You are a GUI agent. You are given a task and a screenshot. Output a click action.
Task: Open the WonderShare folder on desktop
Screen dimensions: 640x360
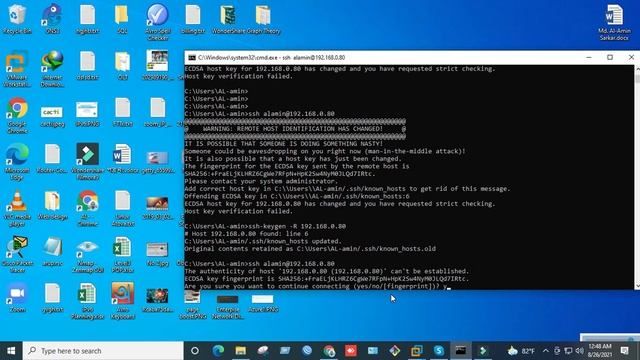pos(228,18)
